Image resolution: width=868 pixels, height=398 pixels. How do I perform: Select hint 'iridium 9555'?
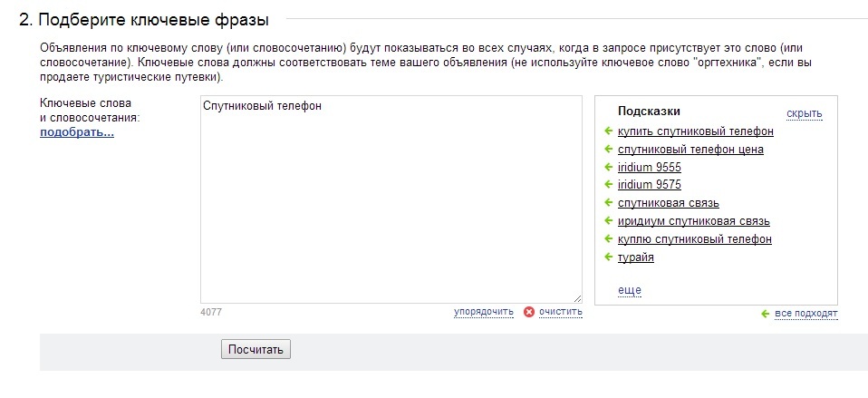650,167
